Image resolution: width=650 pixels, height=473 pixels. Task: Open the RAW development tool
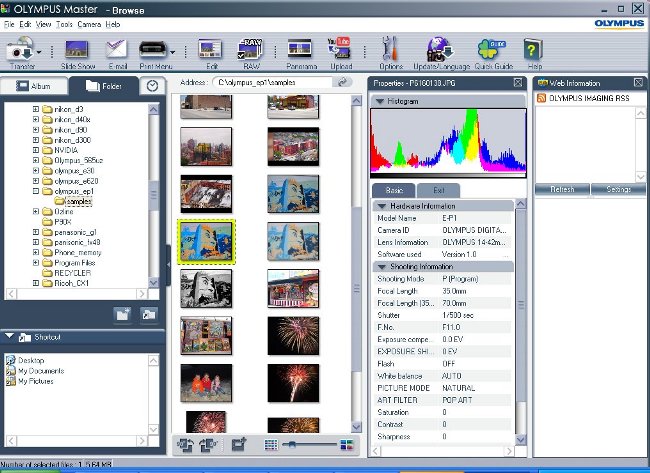pyautogui.click(x=253, y=49)
